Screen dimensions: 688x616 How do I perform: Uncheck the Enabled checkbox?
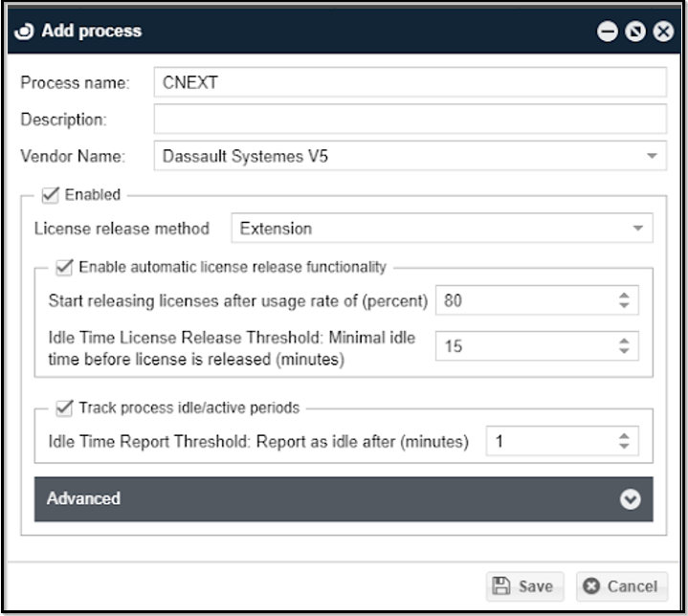50,195
